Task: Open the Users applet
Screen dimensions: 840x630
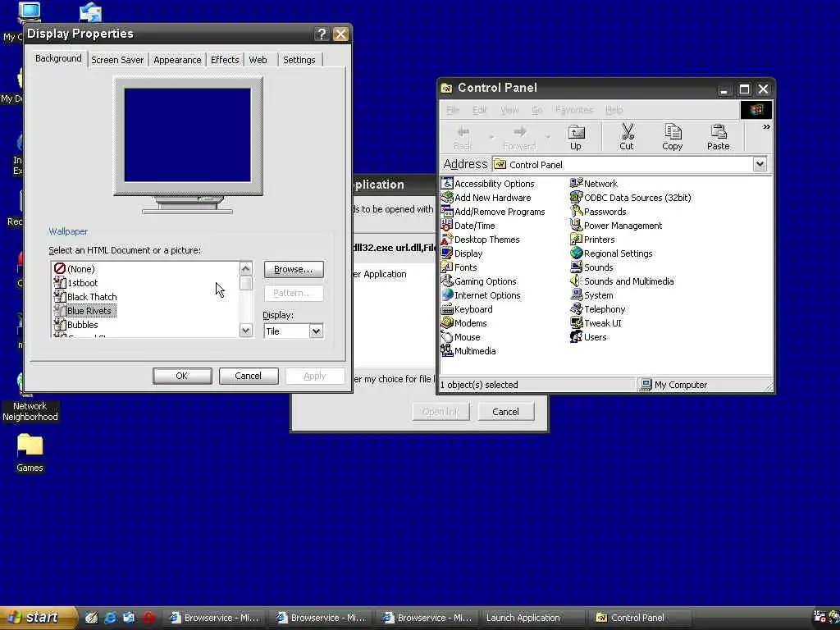Action: (588, 337)
